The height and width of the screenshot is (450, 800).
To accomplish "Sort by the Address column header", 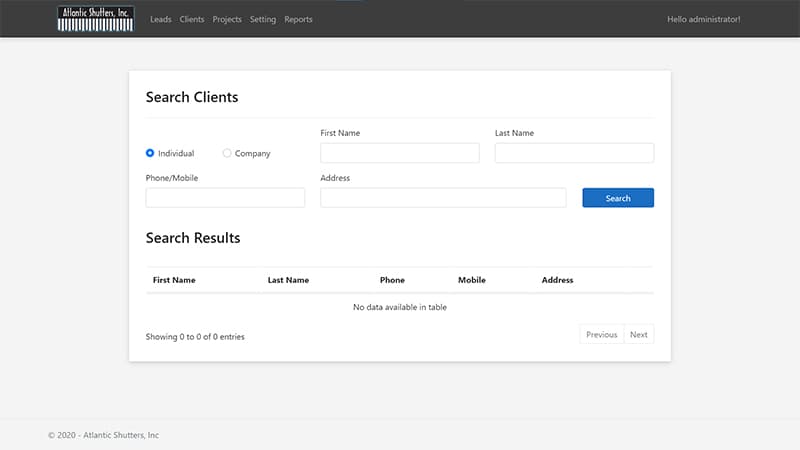I will tap(557, 280).
